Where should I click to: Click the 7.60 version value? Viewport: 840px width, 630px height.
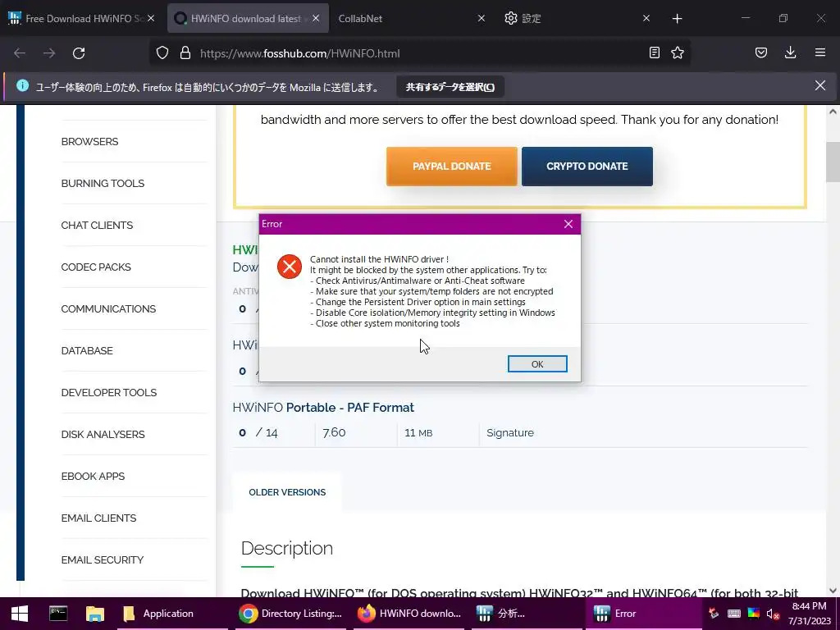point(334,432)
